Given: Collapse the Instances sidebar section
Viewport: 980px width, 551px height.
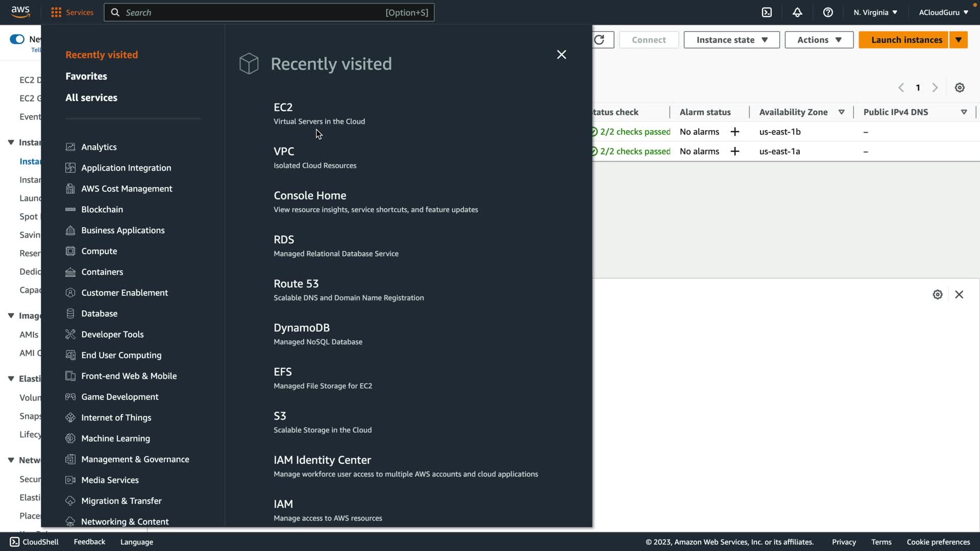Looking at the screenshot, I should pyautogui.click(x=11, y=142).
